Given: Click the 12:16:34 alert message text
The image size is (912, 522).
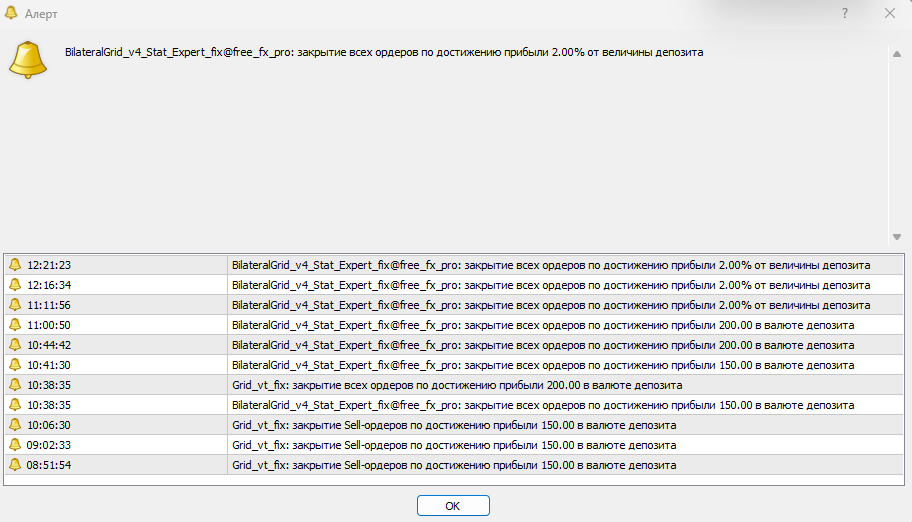Looking at the screenshot, I should 551,285.
